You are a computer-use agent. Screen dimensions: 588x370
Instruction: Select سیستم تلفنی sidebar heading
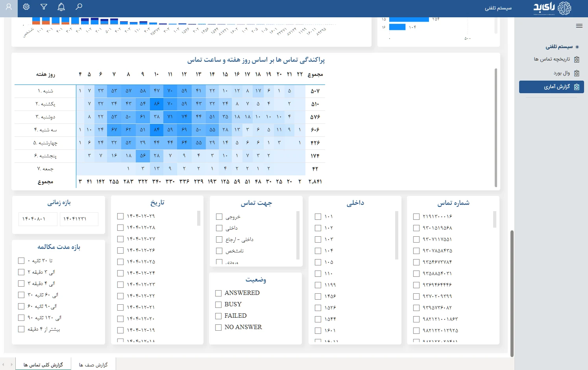pos(559,47)
